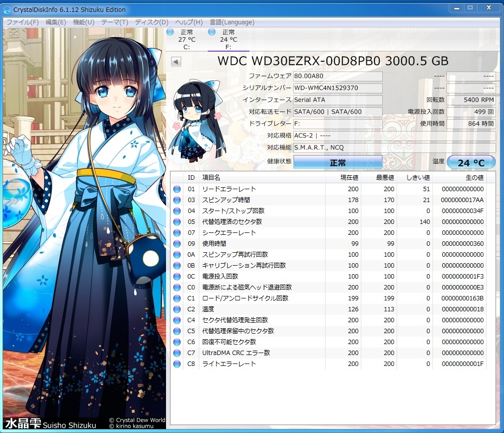Select the C: drive tab
The image size is (504, 433).
coord(187,40)
